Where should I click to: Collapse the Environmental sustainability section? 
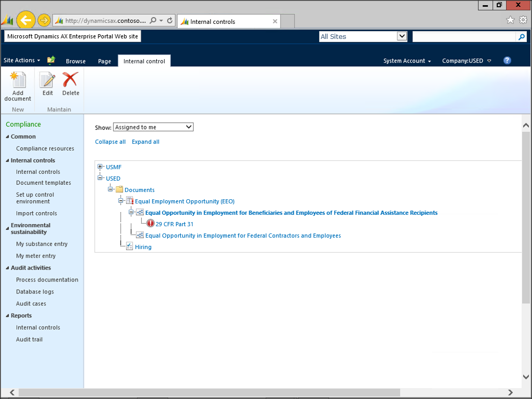tap(7, 226)
